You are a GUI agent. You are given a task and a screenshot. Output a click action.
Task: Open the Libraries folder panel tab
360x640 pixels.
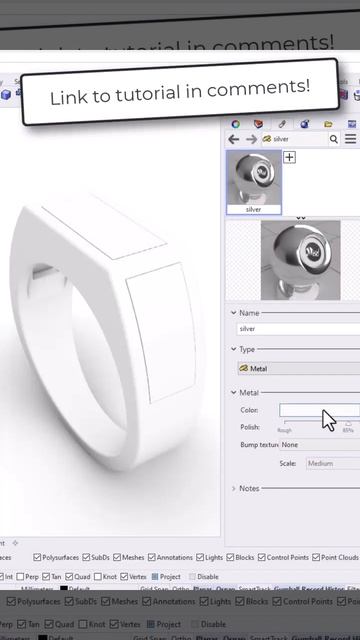328,124
